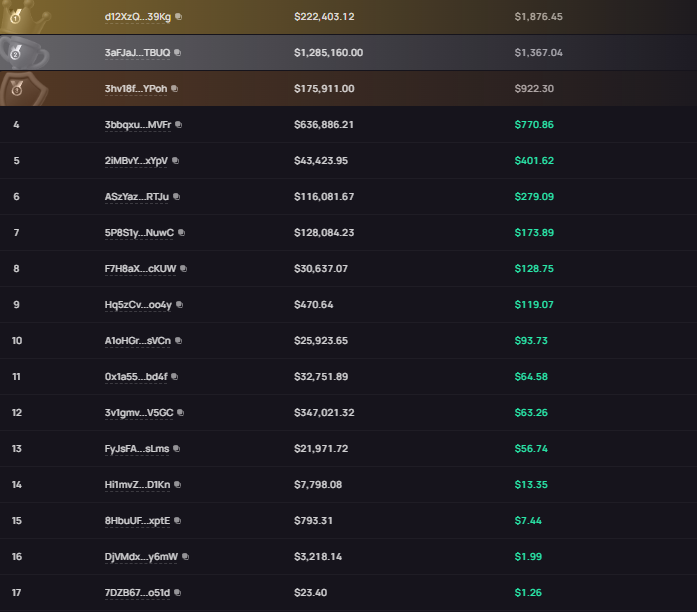The width and height of the screenshot is (697, 612).
Task: Copy address DjVMdx...y6mW with the copy icon
Action: 185,556
